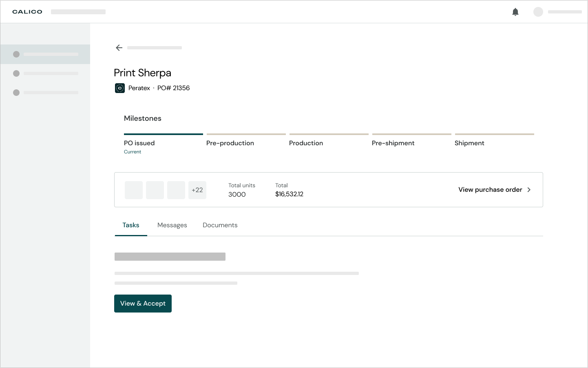Click the back arrow icon
The image size is (588, 368).
tap(119, 48)
